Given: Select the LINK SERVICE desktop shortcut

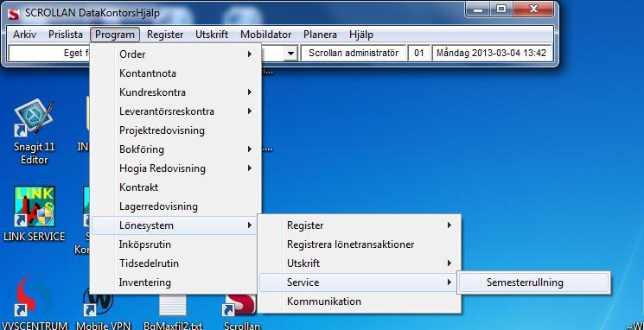Looking at the screenshot, I should click(x=34, y=213).
